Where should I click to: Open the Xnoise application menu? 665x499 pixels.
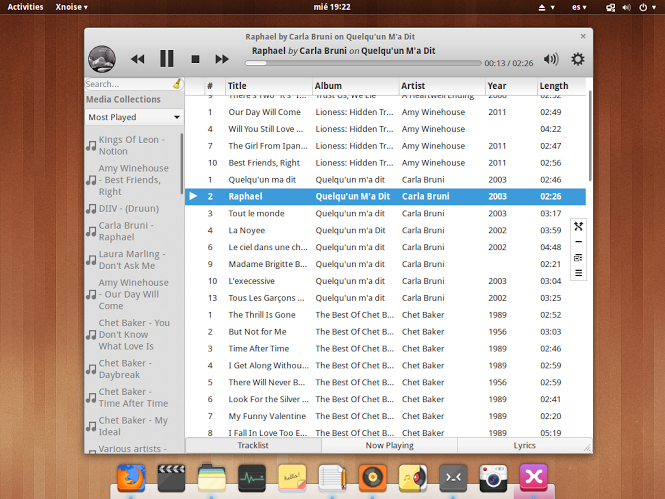tap(71, 7)
